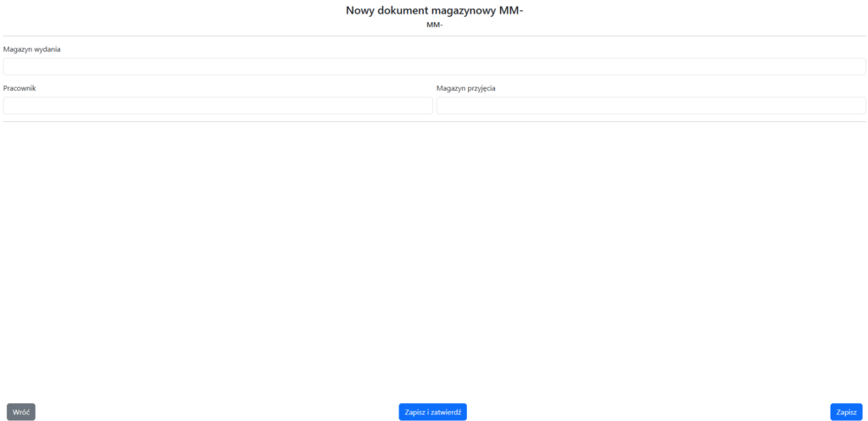Click the Magazyn wydania label text
Screen dimensions: 868x421
31,49
